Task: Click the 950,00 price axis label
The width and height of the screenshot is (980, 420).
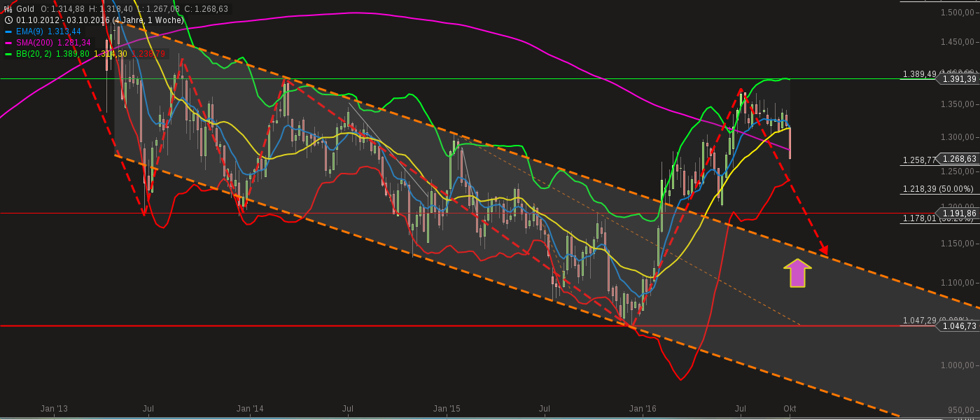Action: click(962, 409)
